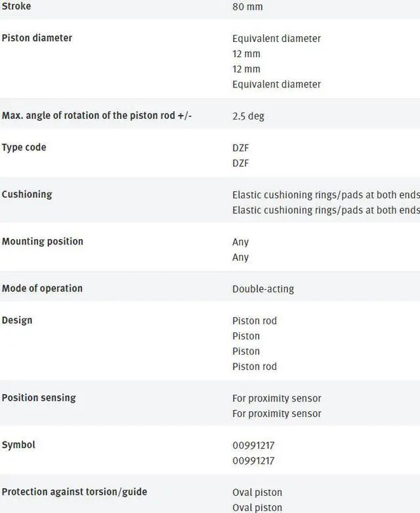
Task: Click the Symbol row label
Action: [x=18, y=445]
